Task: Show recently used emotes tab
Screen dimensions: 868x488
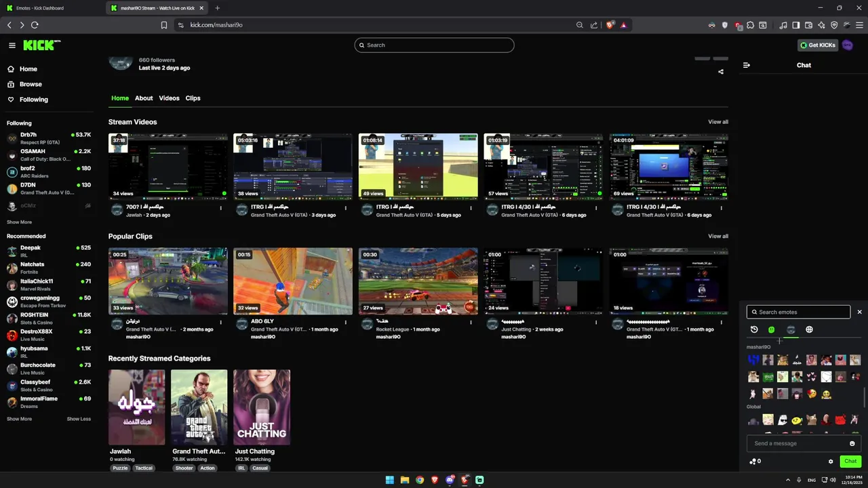Action: pyautogui.click(x=754, y=329)
